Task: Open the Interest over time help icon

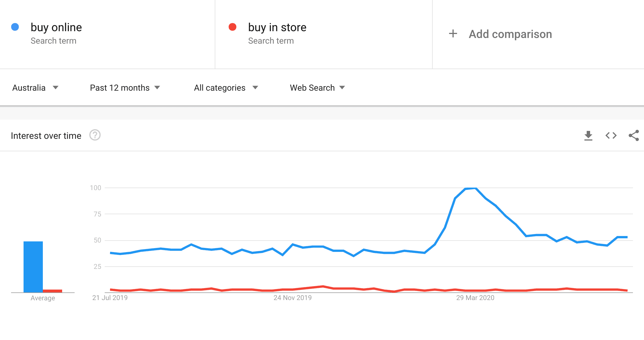Action: (x=95, y=135)
